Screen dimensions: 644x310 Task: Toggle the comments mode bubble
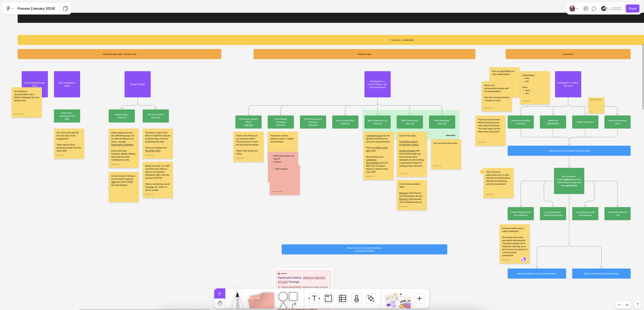click(594, 8)
